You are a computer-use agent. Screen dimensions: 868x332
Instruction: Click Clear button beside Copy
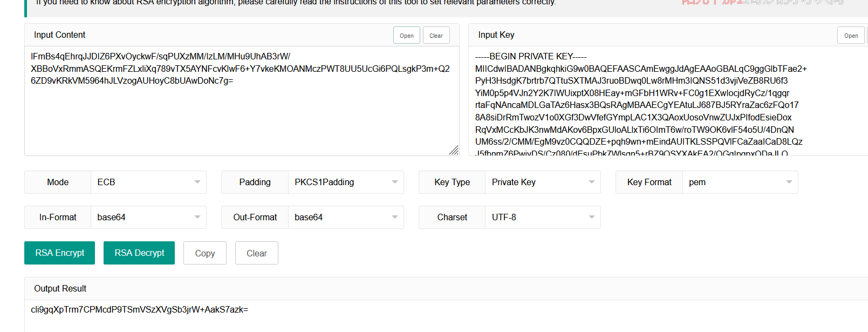257,253
